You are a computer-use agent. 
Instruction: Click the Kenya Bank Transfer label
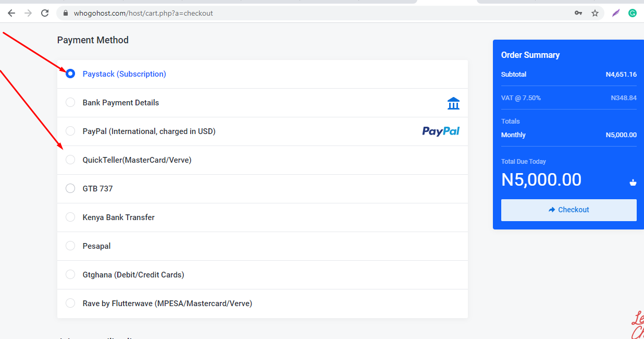coord(119,217)
